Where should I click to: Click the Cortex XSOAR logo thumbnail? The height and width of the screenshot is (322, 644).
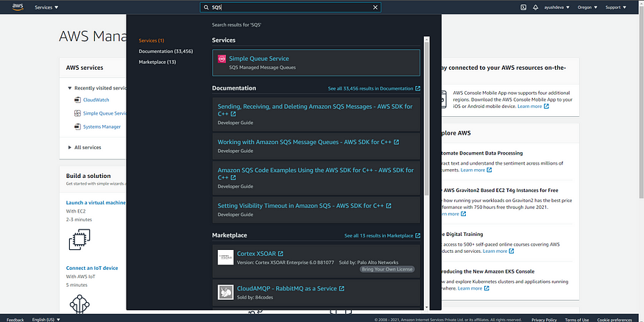225,257
